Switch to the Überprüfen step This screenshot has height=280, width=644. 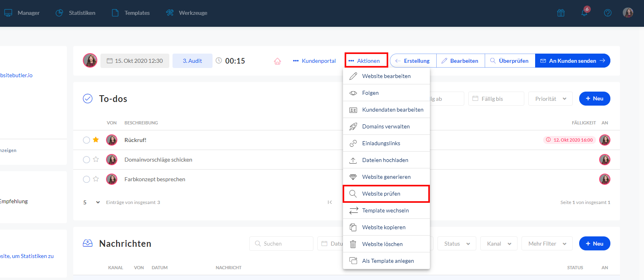click(510, 61)
